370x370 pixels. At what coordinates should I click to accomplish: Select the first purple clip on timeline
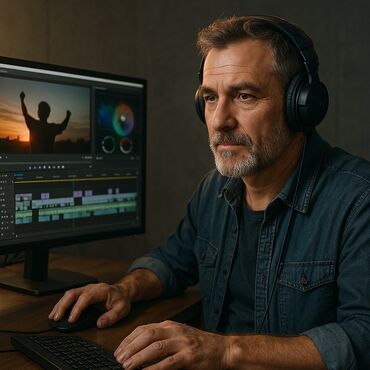24,197
